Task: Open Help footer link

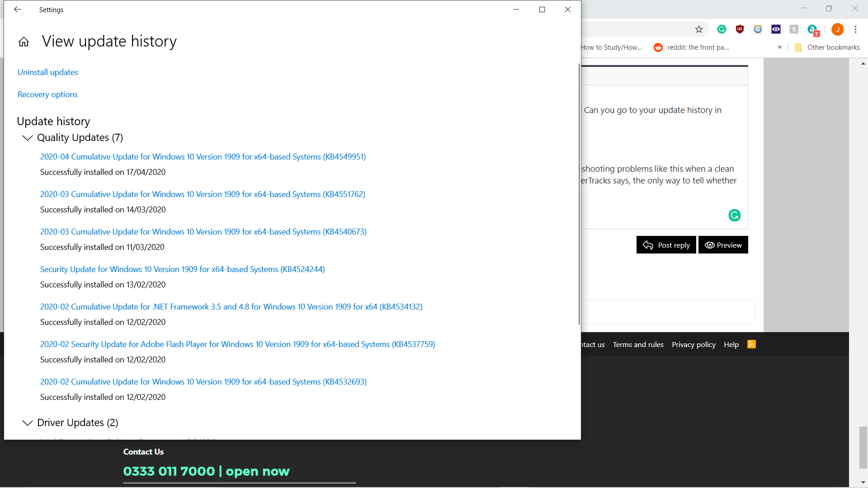Action: tap(731, 345)
